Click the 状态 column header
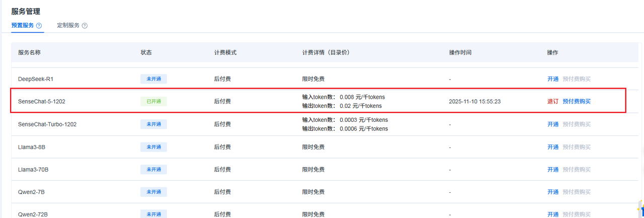The height and width of the screenshot is (218, 644). (146, 52)
